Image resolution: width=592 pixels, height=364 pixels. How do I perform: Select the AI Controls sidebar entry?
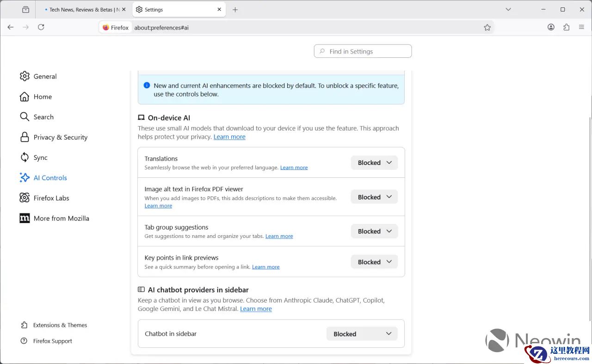pos(50,178)
